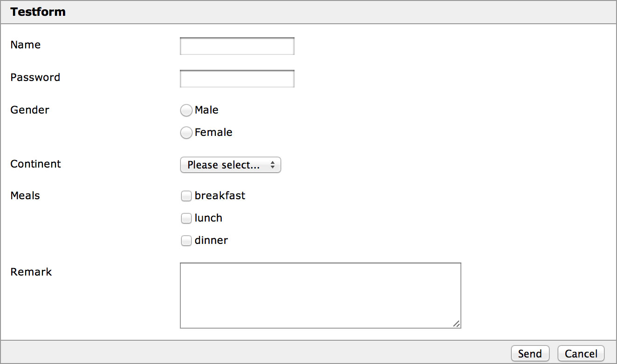Click the Testform title header
The image size is (617, 364).
tap(38, 12)
